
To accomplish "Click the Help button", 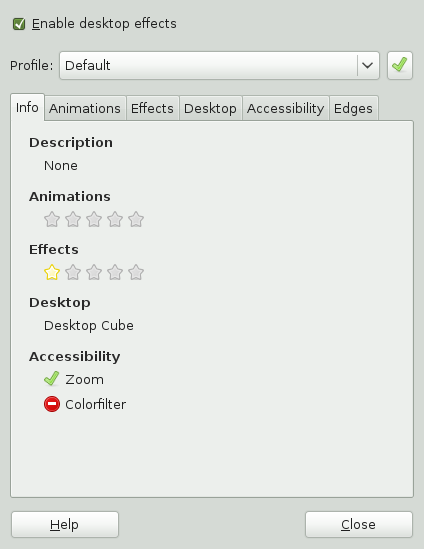I will click(65, 524).
